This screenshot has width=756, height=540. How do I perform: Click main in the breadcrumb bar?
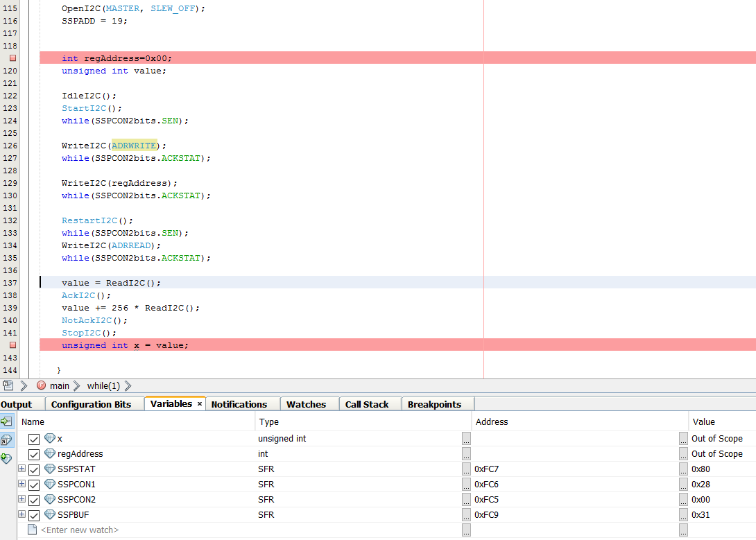click(60, 385)
